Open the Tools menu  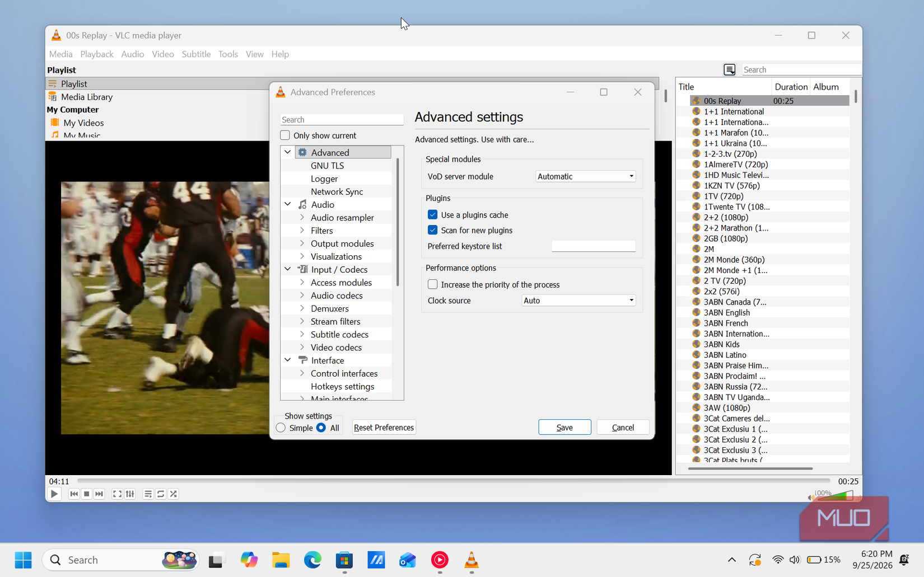[228, 54]
